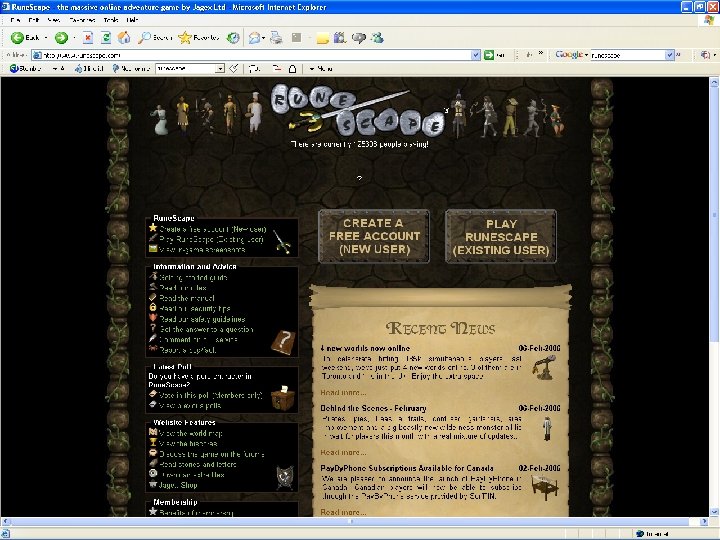Click the Discuss speech-bubble toolbar icon
Screen dimensions: 720x540
click(359, 38)
